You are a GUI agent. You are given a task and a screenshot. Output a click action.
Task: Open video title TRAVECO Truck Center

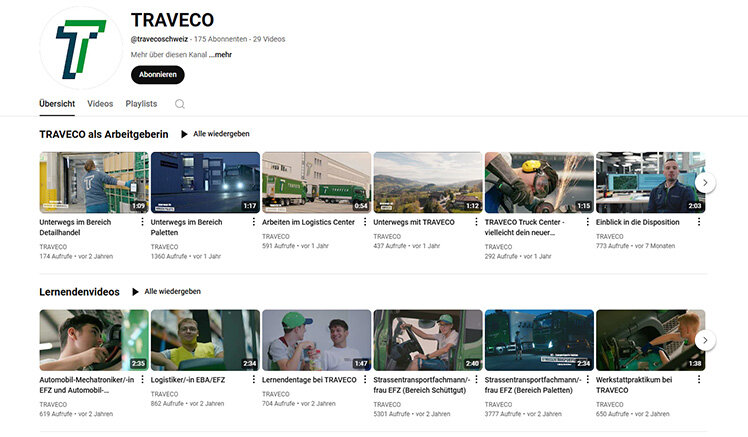coord(525,227)
